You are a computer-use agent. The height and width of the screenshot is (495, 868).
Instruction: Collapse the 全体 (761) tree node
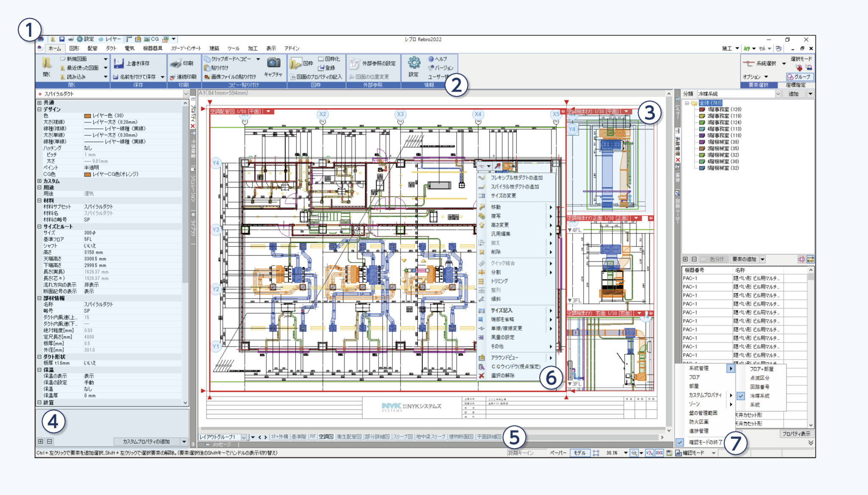[687, 103]
